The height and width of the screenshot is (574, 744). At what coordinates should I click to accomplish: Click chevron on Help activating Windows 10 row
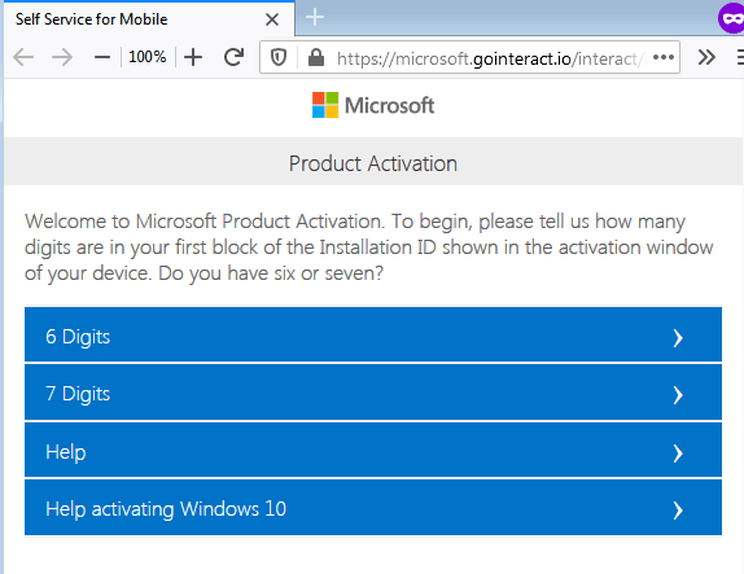click(x=678, y=510)
